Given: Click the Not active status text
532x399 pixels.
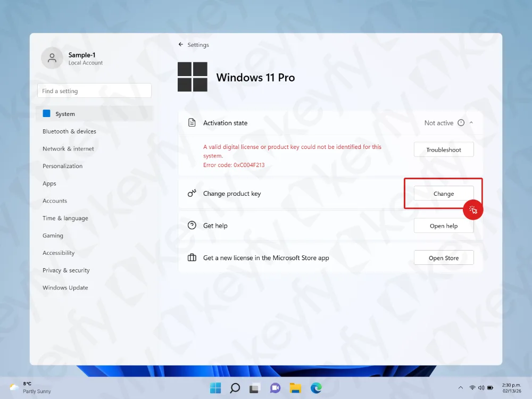Looking at the screenshot, I should pos(439,123).
